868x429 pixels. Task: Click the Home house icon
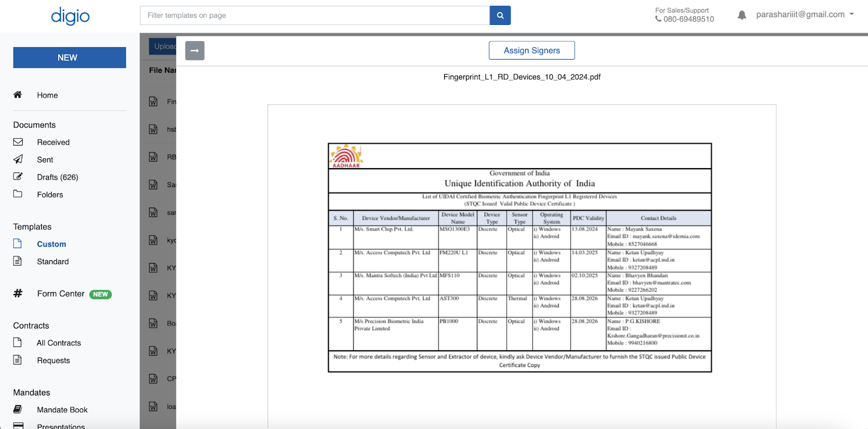18,95
